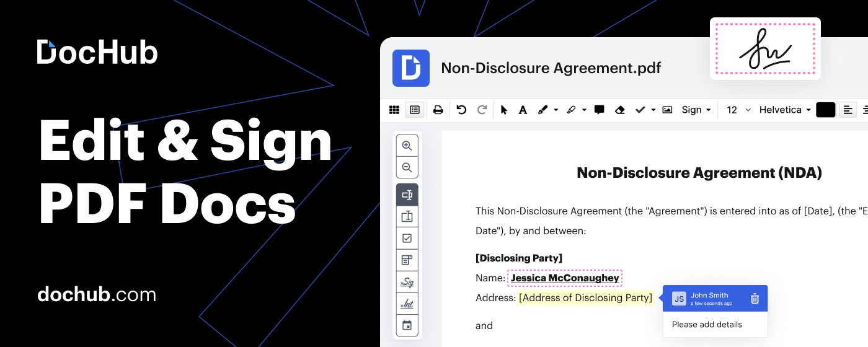The image size is (868, 347).
Task: Undo the last action
Action: (x=461, y=110)
